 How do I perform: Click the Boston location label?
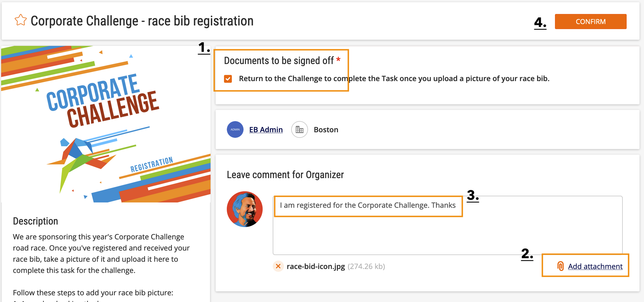pyautogui.click(x=326, y=130)
